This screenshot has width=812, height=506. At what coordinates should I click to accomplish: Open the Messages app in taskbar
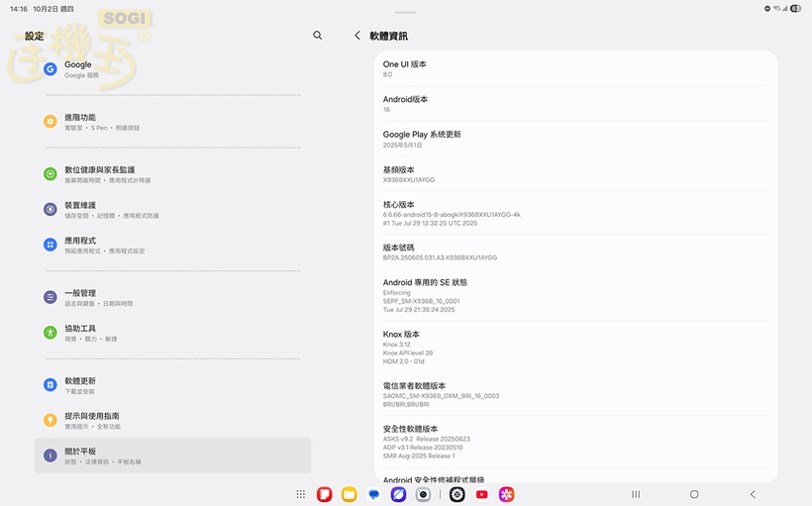pos(374,494)
